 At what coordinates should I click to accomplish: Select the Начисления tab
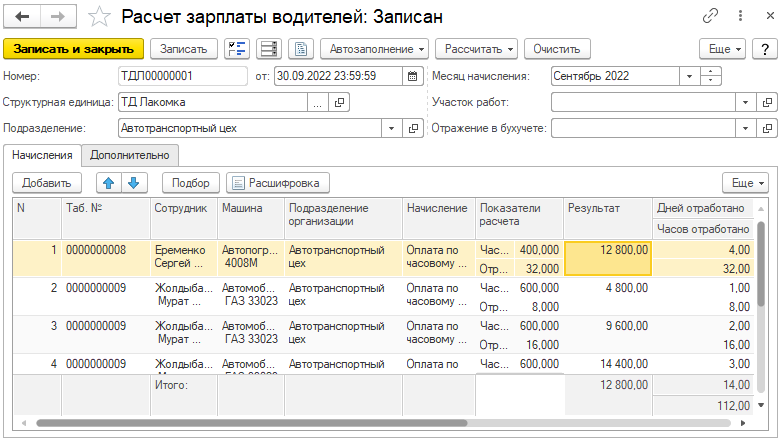42,155
